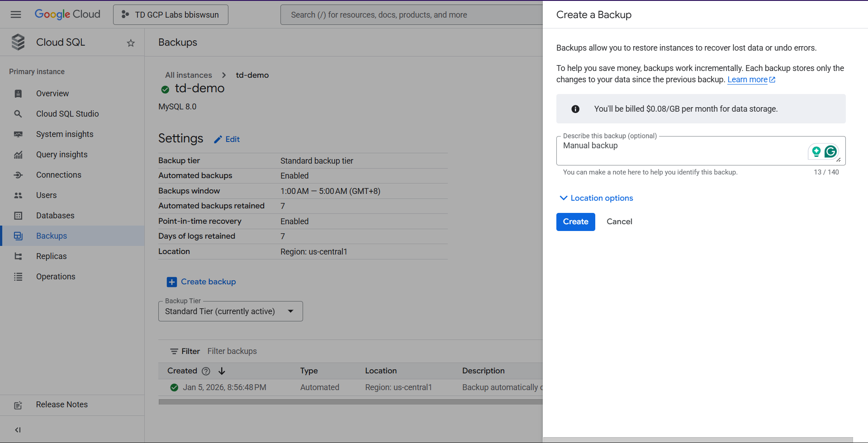Click the Cloud SQL Studio search icon

tap(18, 114)
